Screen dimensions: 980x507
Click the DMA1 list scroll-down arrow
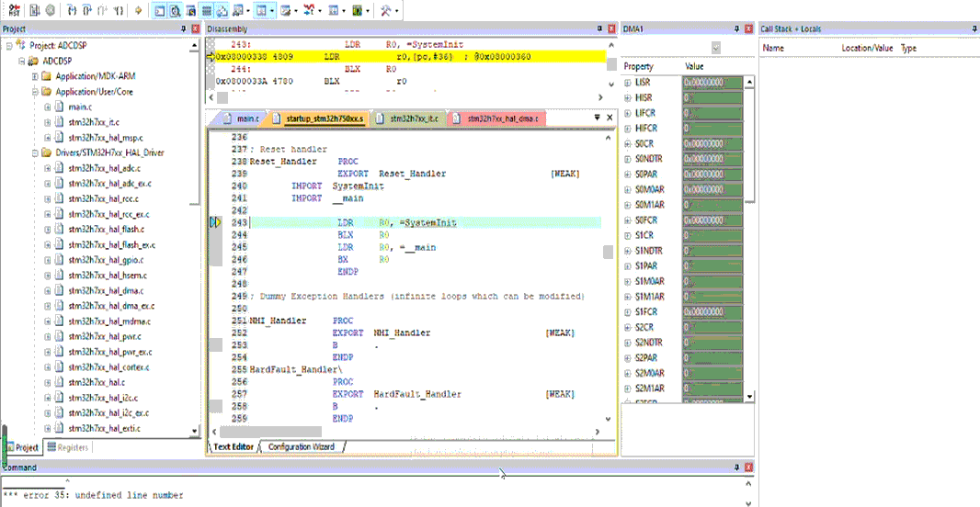click(x=750, y=396)
